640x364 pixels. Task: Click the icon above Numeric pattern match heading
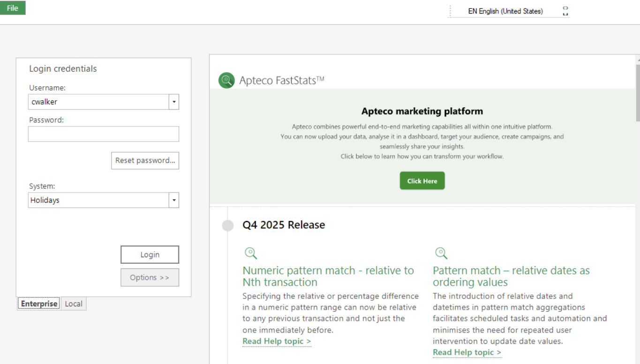point(251,253)
